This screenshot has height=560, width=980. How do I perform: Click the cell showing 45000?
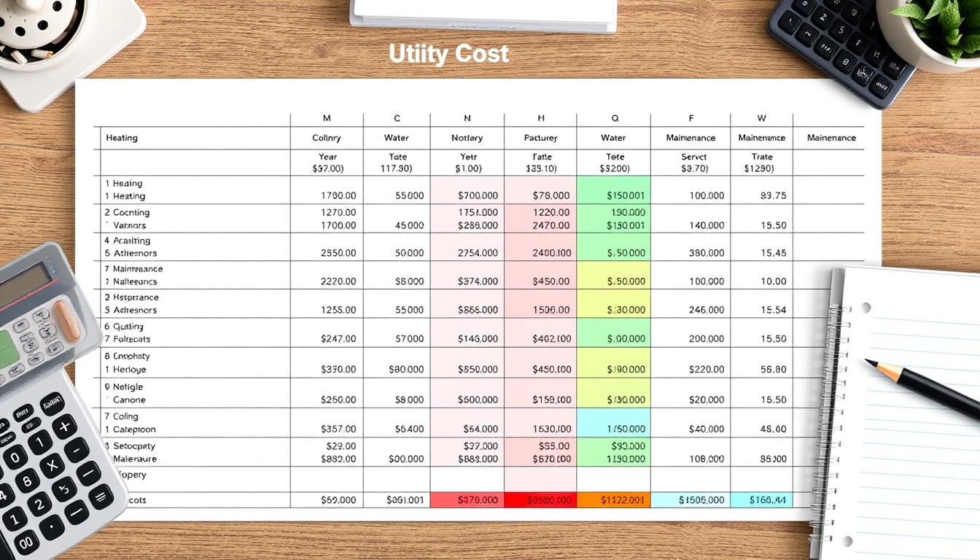tap(409, 225)
